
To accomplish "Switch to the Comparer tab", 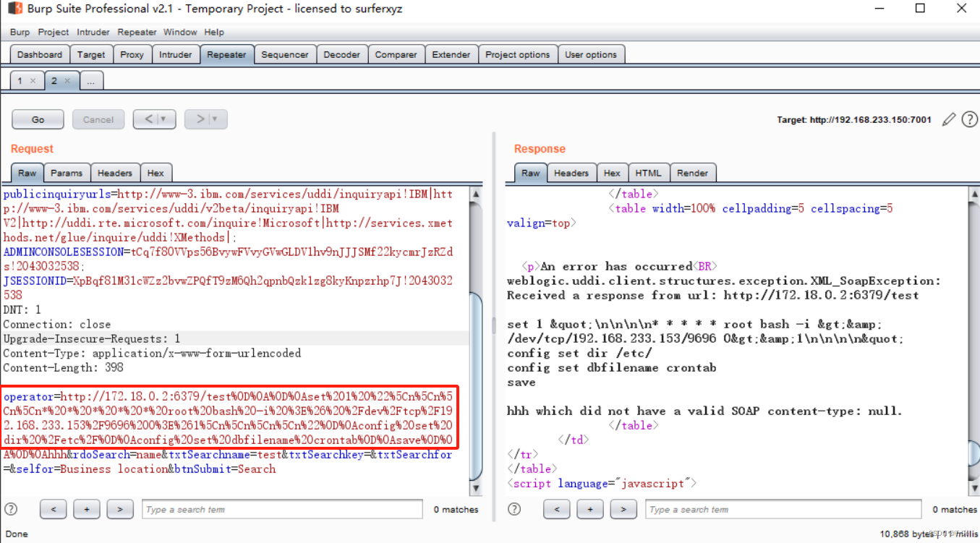I will (396, 54).
